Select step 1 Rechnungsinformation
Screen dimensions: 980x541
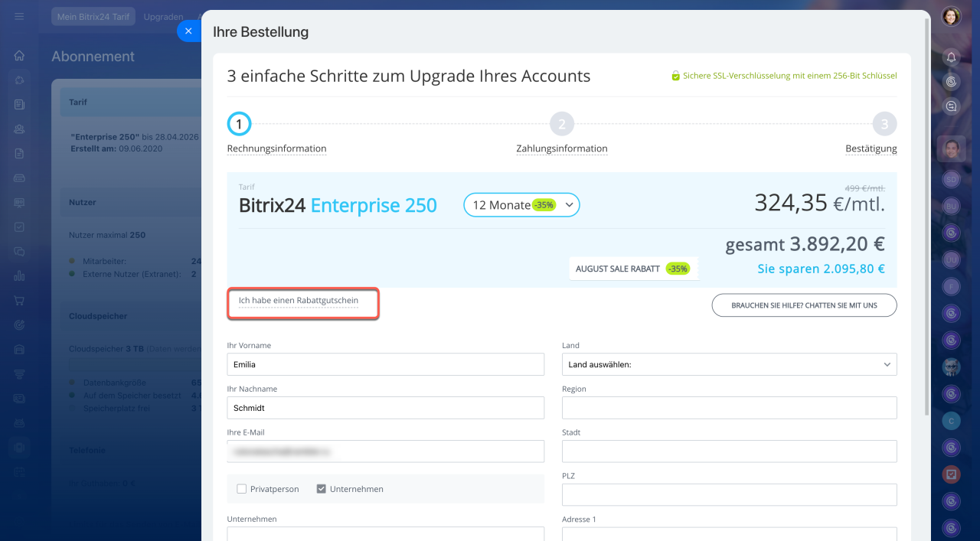[x=276, y=134]
